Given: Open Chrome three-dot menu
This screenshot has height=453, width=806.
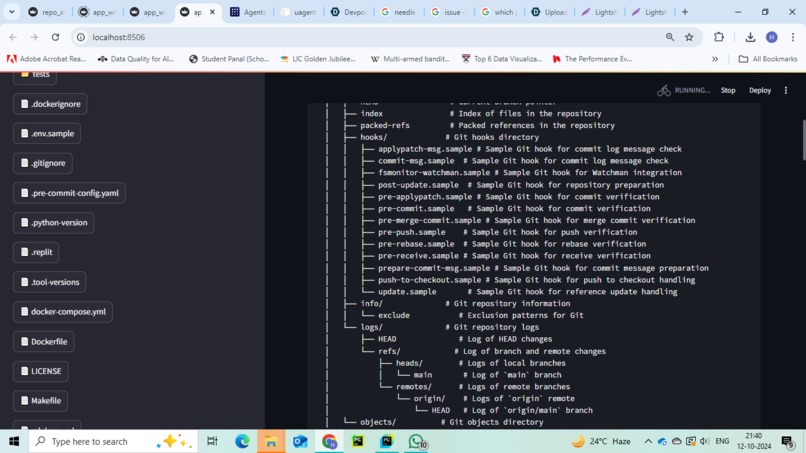Looking at the screenshot, I should click(793, 37).
